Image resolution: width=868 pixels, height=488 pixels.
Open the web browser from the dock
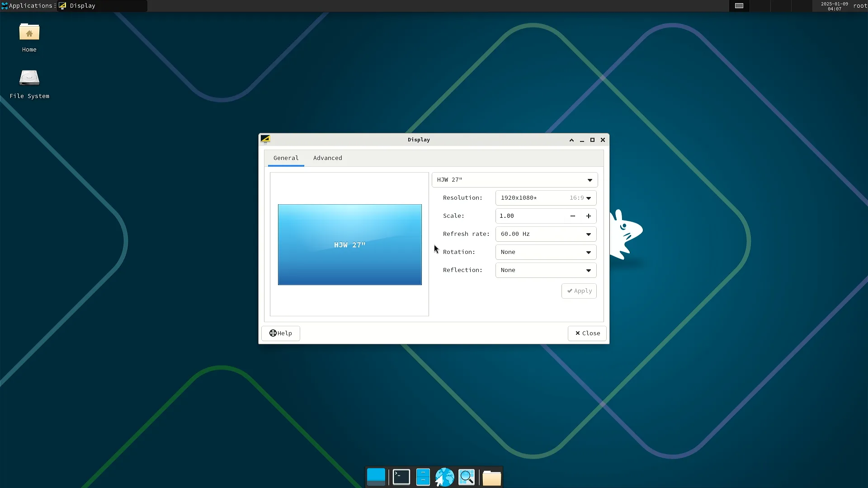pos(445,477)
